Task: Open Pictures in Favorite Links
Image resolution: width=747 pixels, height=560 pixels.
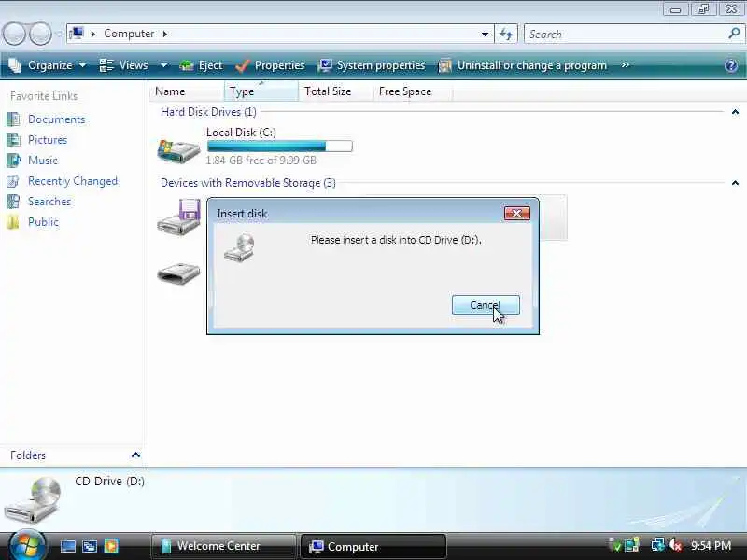Action: (48, 139)
